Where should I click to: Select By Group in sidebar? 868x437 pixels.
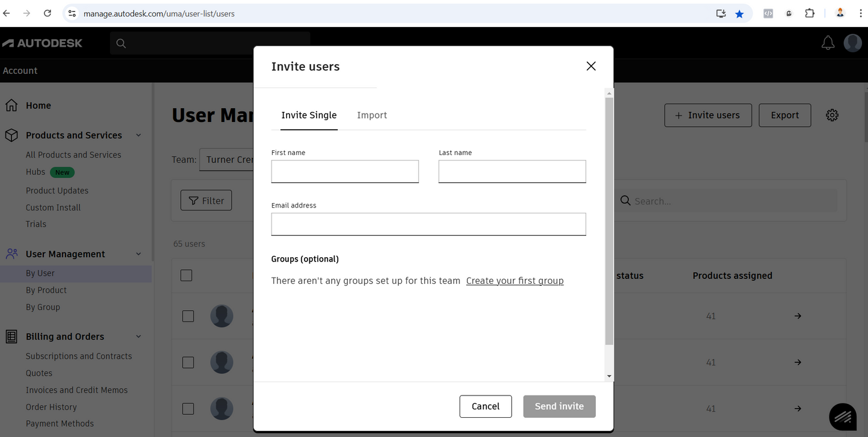43,307
